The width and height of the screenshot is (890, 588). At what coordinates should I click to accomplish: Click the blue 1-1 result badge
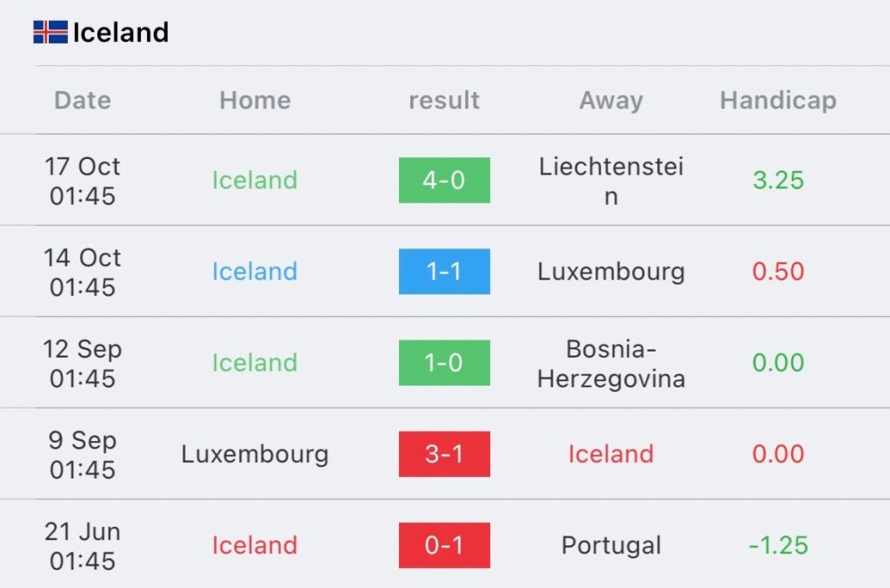click(x=444, y=272)
